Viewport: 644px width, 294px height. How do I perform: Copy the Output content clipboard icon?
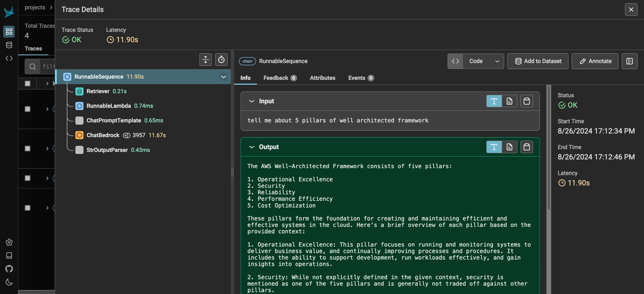[x=527, y=147]
